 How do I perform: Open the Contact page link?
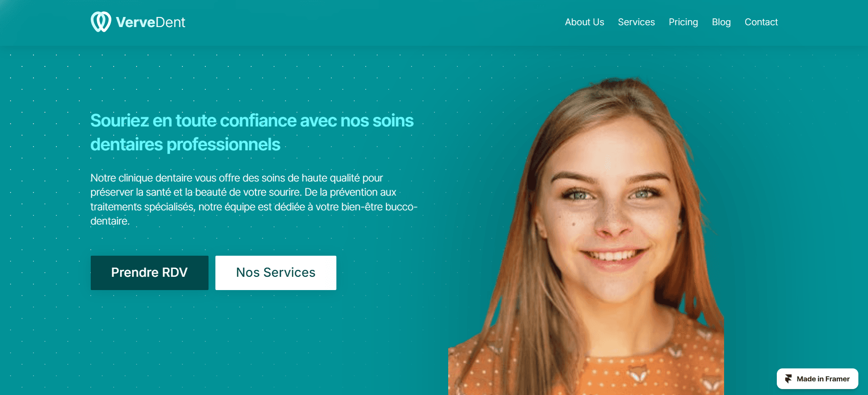761,22
